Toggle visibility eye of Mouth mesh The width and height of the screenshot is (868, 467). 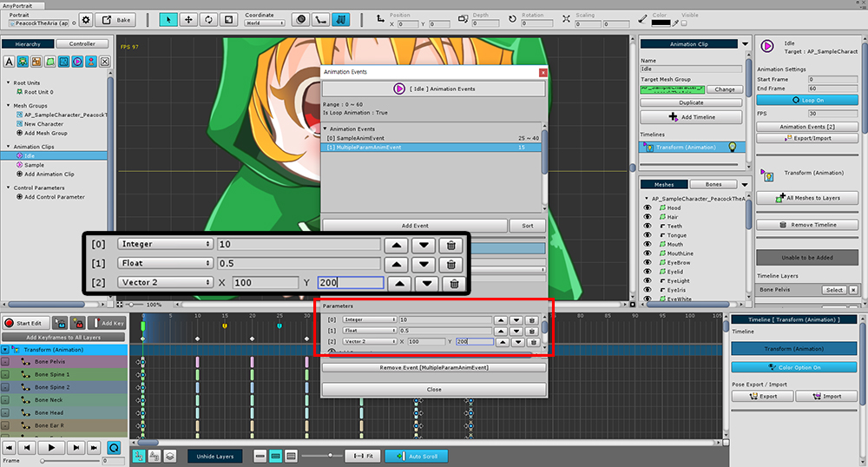click(648, 245)
